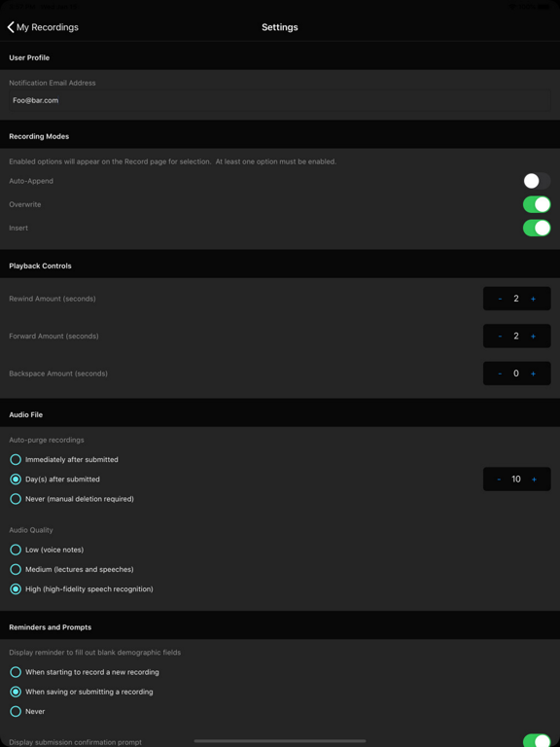Increase auto-purge days with plus

[x=534, y=480]
